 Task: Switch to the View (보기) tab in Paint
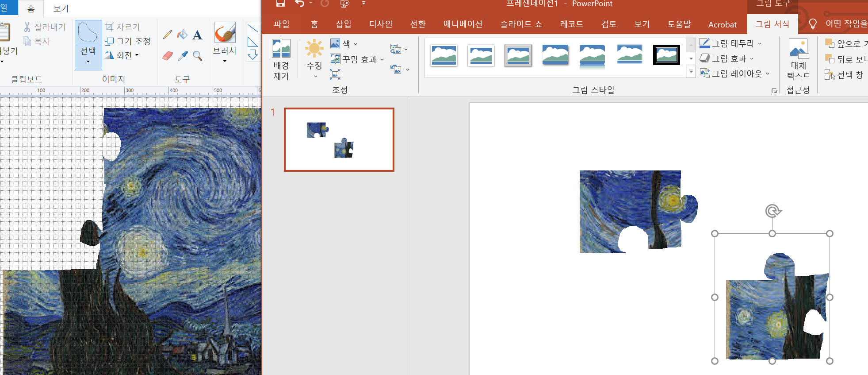coord(61,8)
